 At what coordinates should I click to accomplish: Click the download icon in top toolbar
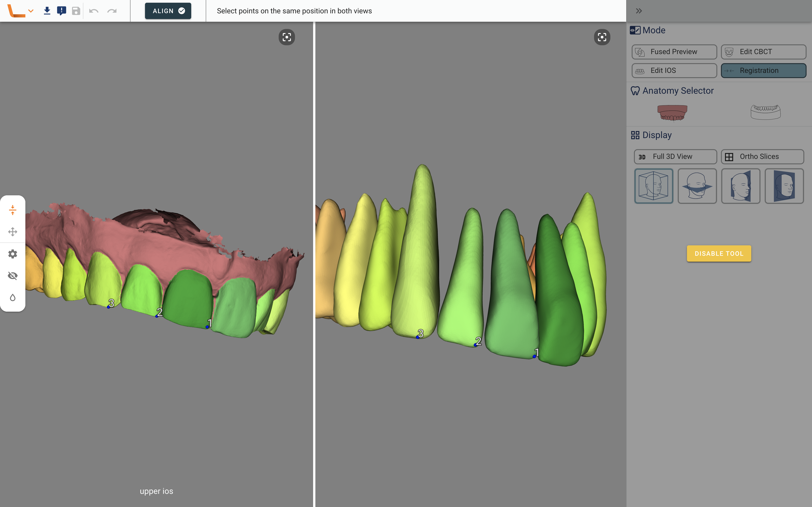pos(47,11)
